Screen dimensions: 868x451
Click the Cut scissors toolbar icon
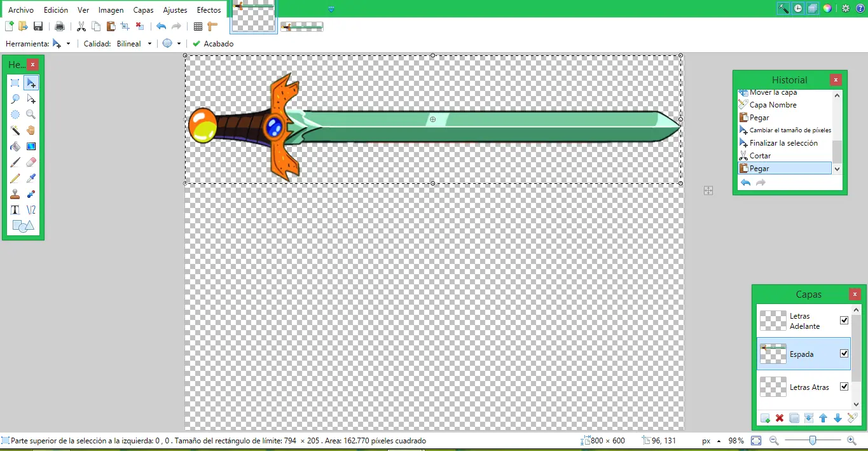[81, 26]
